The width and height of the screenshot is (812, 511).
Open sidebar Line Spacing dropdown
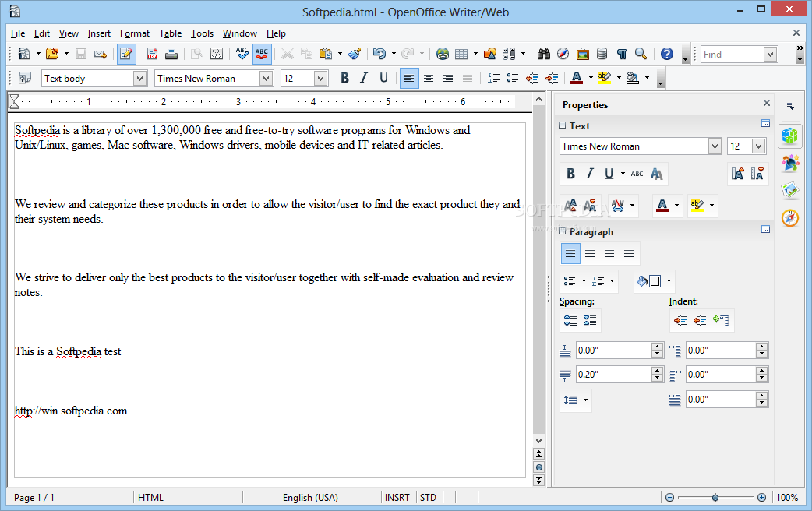(576, 400)
